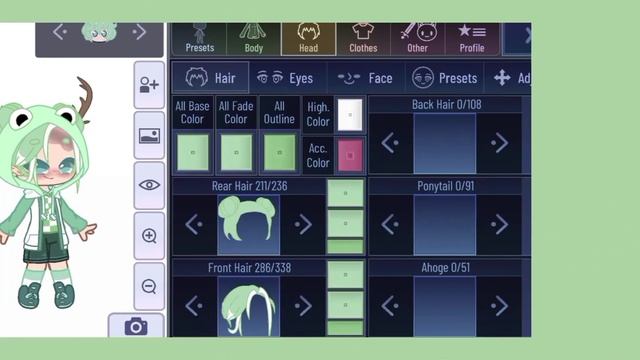Screen dimensions: 640x360
Task: Click the All Outline label
Action: 279,113
